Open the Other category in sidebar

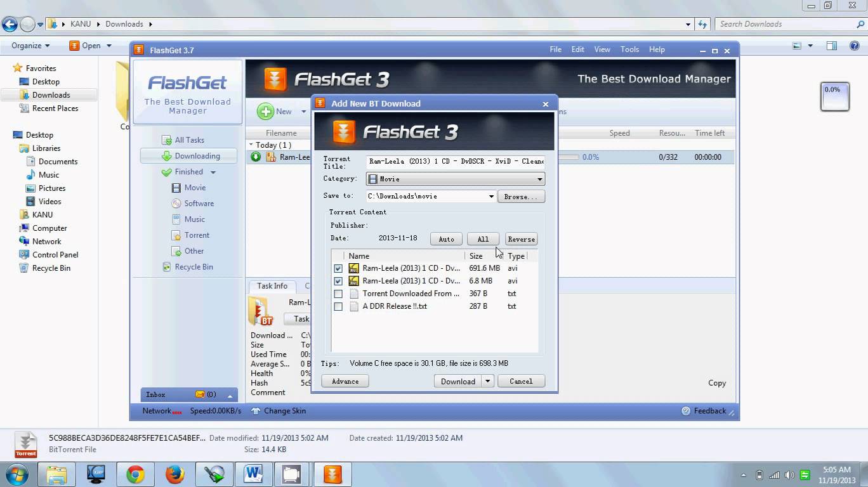coord(188,251)
